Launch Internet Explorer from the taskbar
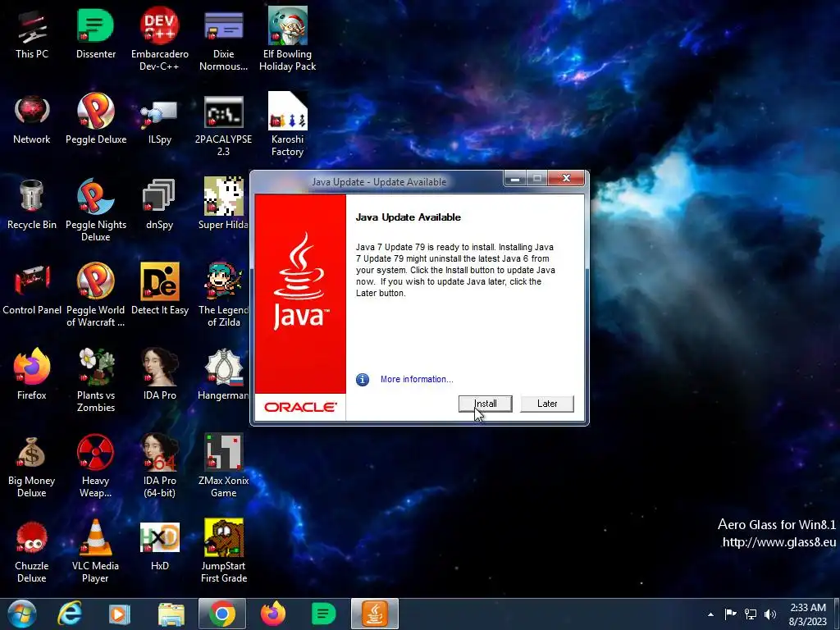Viewport: 840px width, 630px height. (70, 614)
